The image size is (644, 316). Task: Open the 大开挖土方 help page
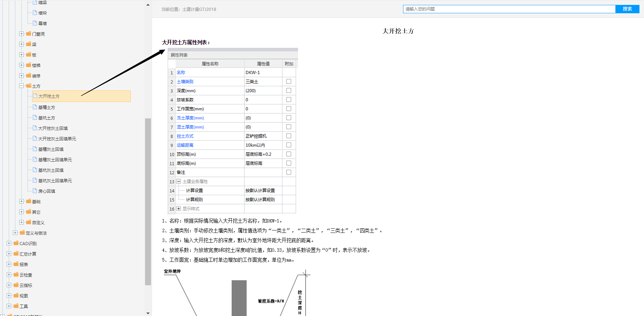click(x=81, y=96)
